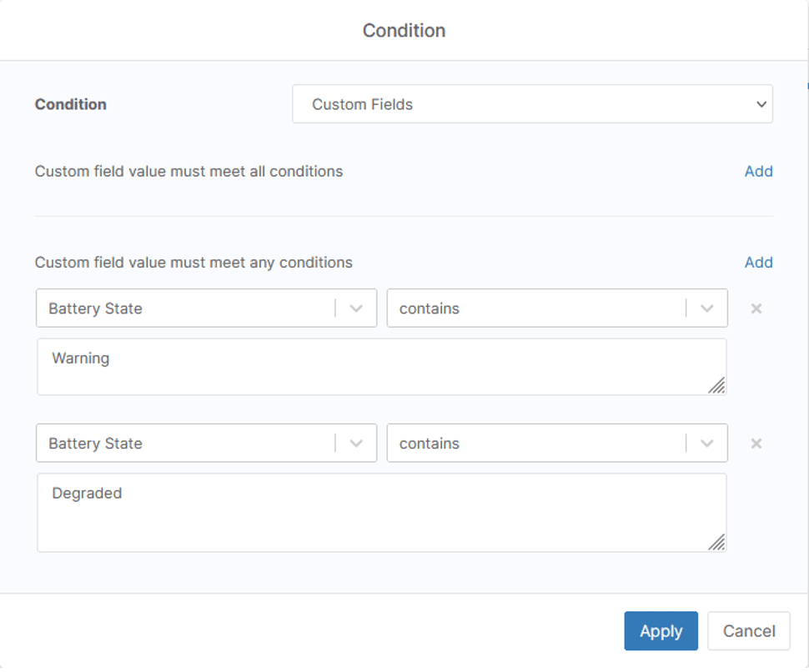
Task: Click the resize grip of the Degraded textarea
Action: coord(717,543)
